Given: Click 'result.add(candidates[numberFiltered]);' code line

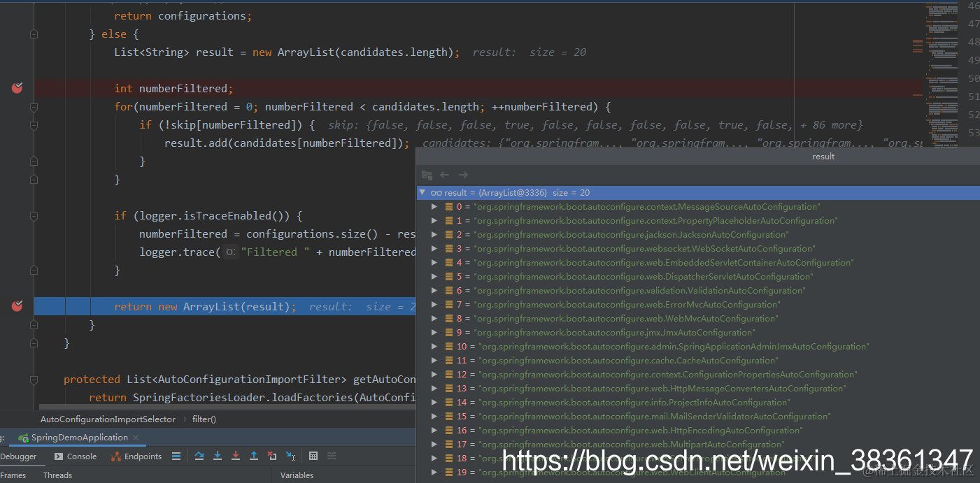Looking at the screenshot, I should (287, 143).
